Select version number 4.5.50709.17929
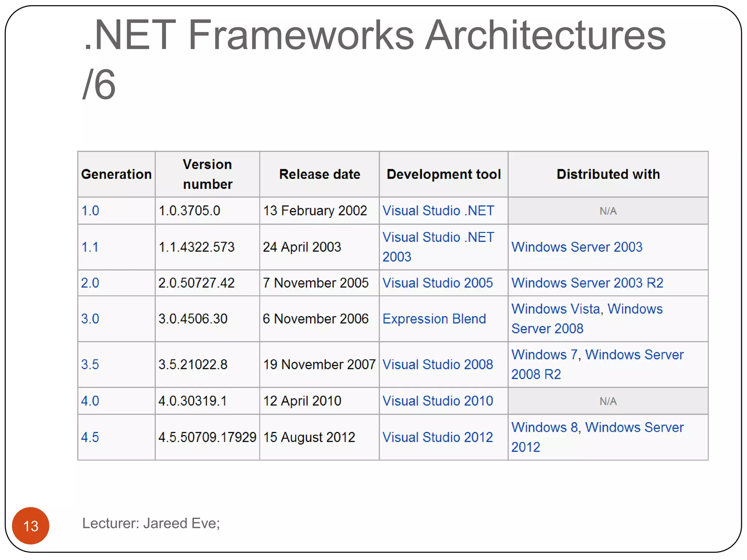 coord(207,437)
